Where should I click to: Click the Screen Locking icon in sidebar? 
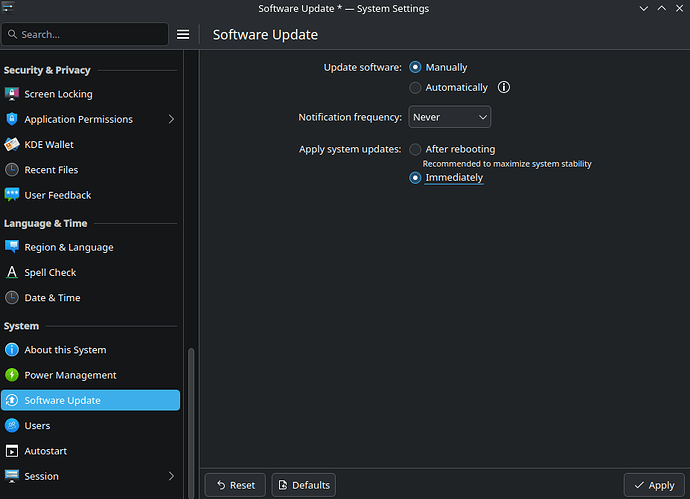[12, 94]
